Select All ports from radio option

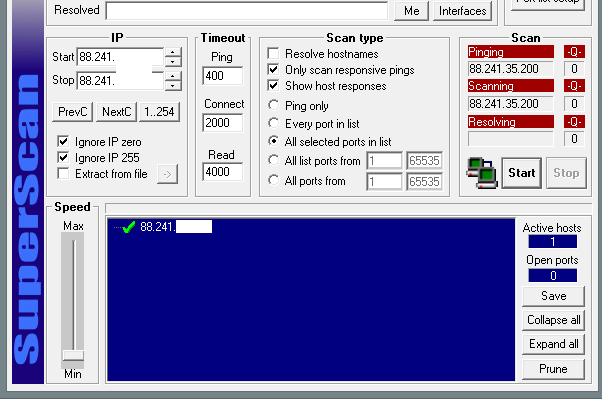point(273,180)
